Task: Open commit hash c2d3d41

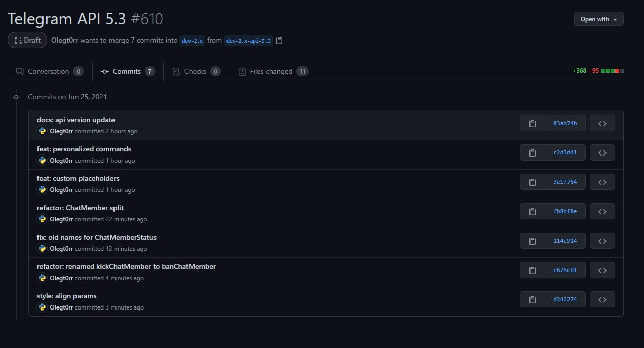Action: coord(565,152)
